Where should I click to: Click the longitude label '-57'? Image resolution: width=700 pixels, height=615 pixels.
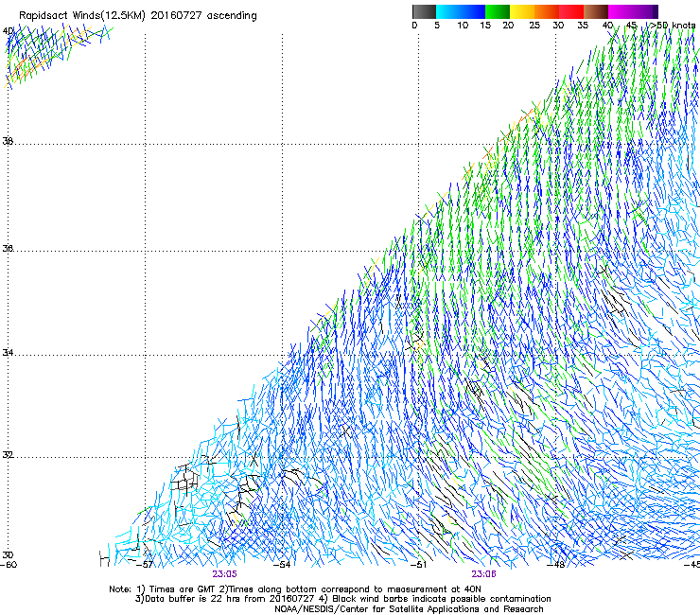(145, 565)
